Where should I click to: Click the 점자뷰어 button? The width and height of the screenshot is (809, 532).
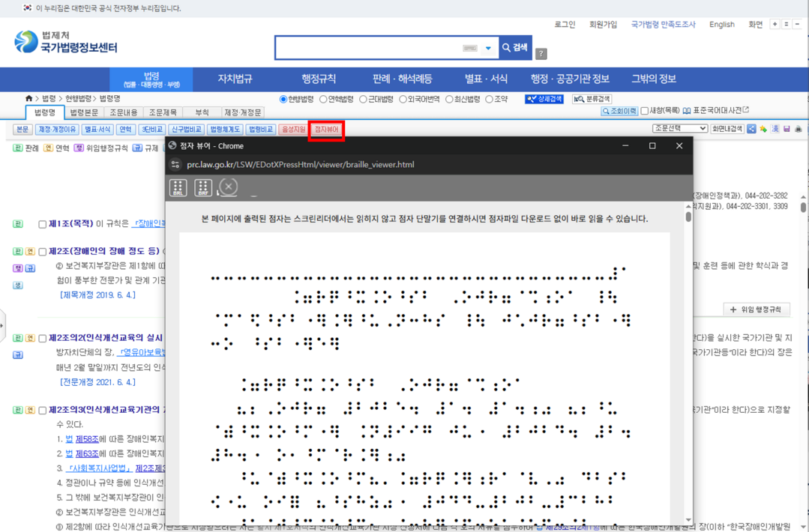(326, 130)
